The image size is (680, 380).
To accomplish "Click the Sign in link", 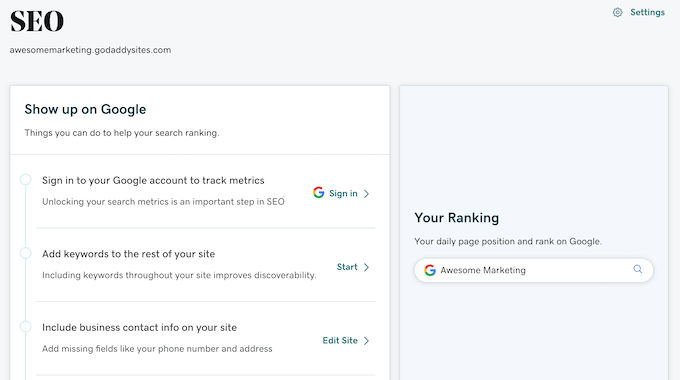I will (x=343, y=193).
